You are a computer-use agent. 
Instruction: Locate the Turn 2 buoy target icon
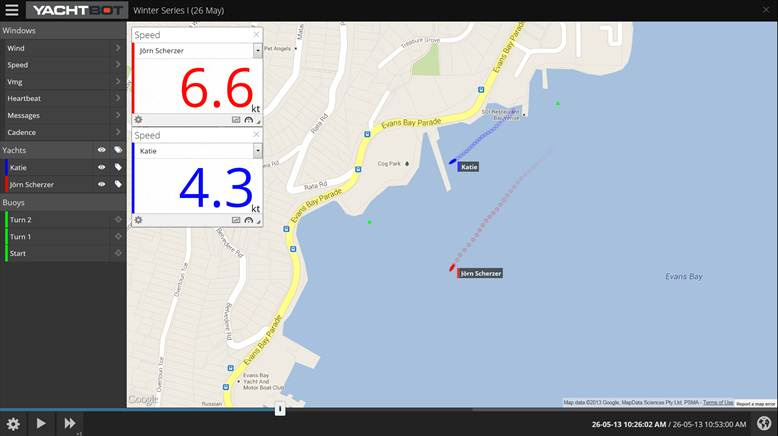118,220
